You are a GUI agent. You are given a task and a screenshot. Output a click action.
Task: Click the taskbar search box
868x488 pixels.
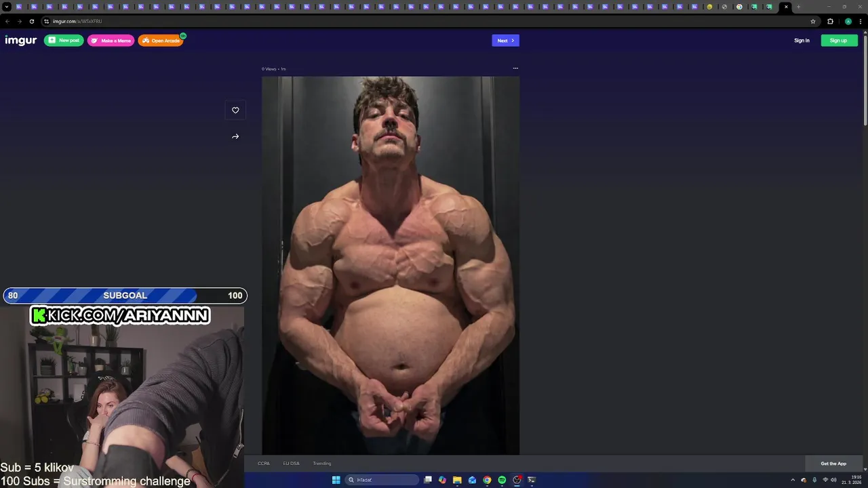coord(382,480)
